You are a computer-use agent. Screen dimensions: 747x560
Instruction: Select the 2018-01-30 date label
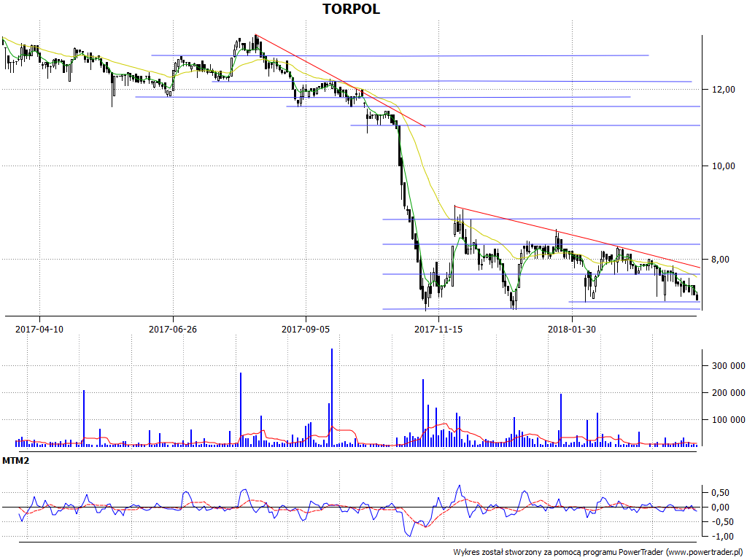(x=572, y=329)
